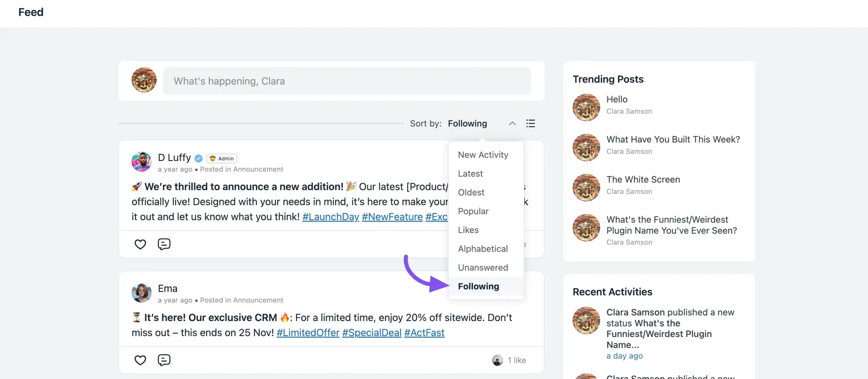Follow the #LimitedOffer hashtag link
Screen dimensions: 868x379
tap(308, 333)
